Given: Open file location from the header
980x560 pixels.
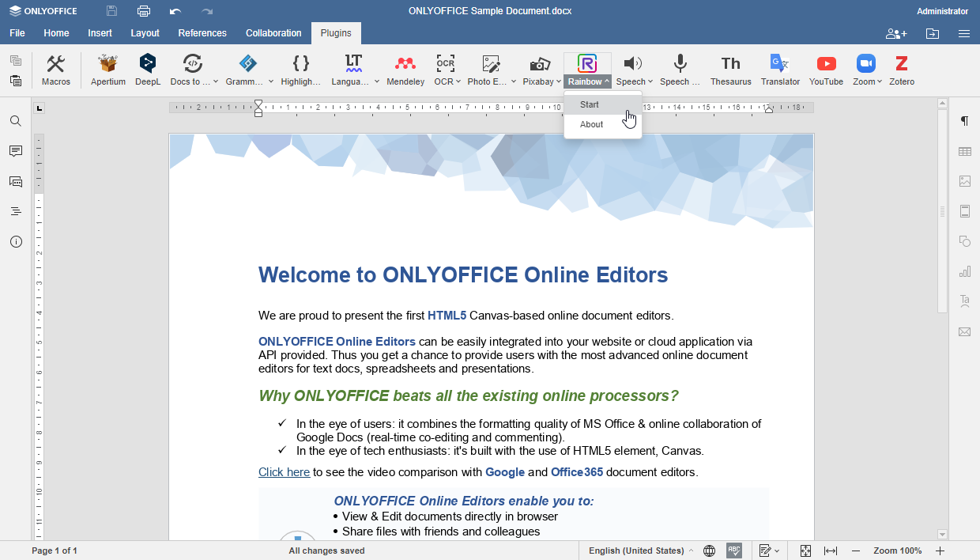Looking at the screenshot, I should pos(933,33).
